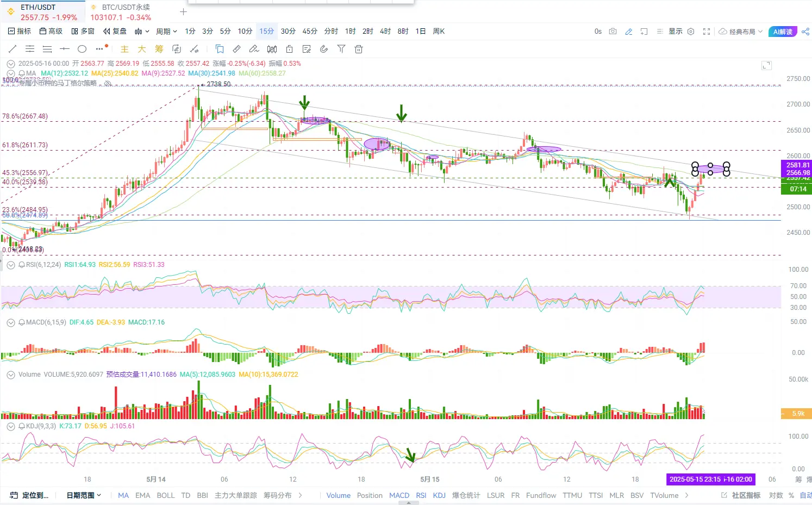
Task: Click the 2581.81 price label on axis
Action: [x=797, y=165]
